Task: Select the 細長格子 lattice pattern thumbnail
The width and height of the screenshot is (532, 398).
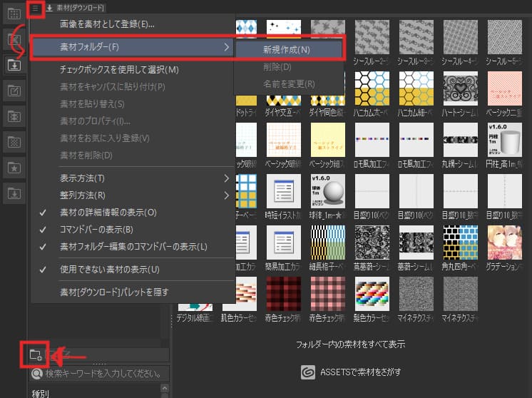Action: coord(328,243)
